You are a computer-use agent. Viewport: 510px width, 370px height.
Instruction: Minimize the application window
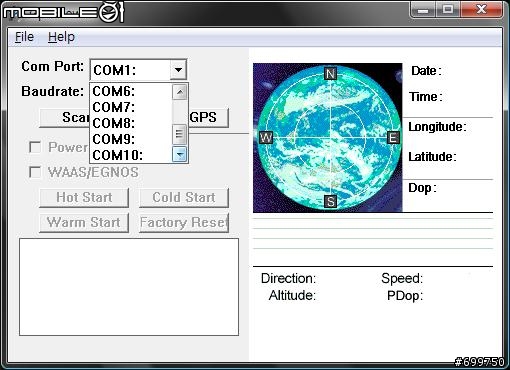click(x=423, y=10)
